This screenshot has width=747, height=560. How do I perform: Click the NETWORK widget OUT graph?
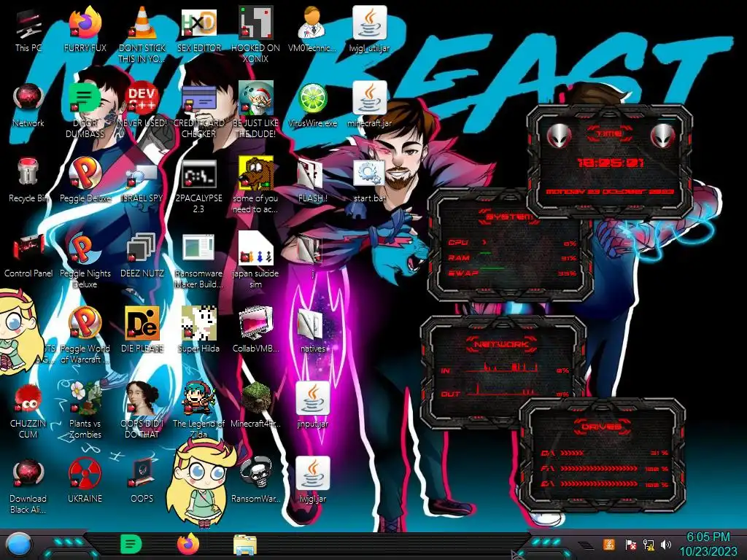pos(502,391)
